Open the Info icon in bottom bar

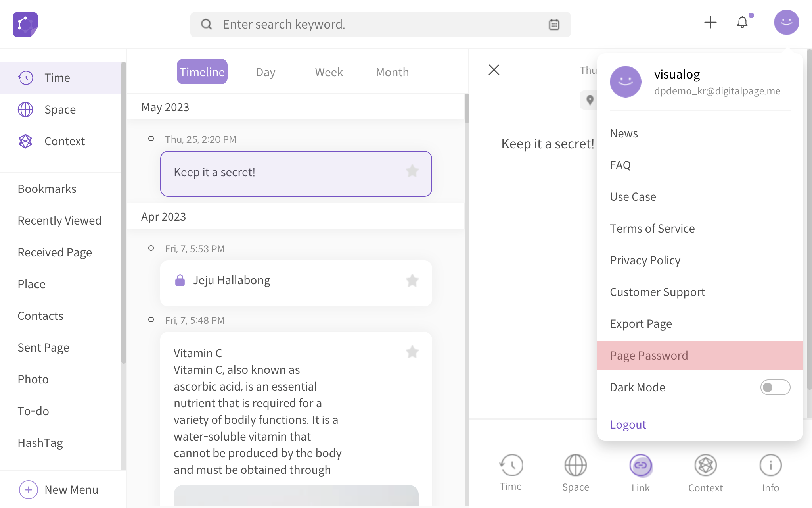770,466
